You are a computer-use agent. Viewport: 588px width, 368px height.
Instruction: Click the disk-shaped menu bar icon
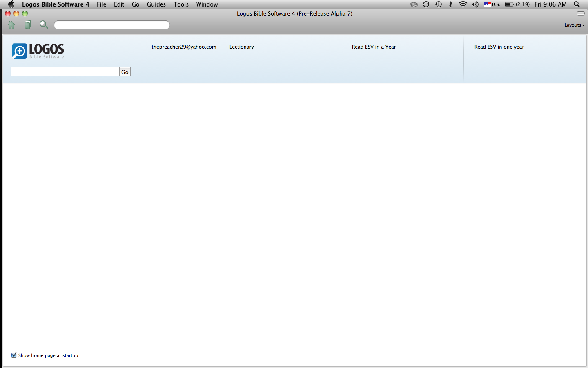[414, 4]
